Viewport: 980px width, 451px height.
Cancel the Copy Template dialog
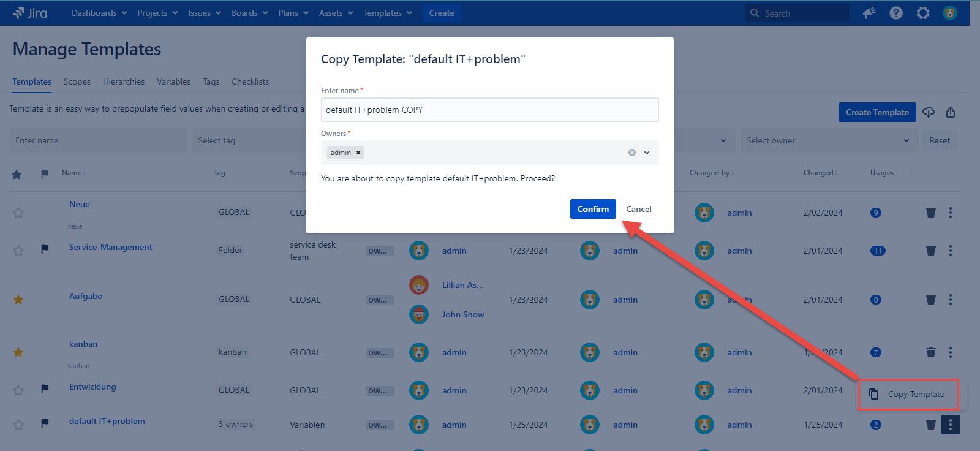[x=638, y=209]
